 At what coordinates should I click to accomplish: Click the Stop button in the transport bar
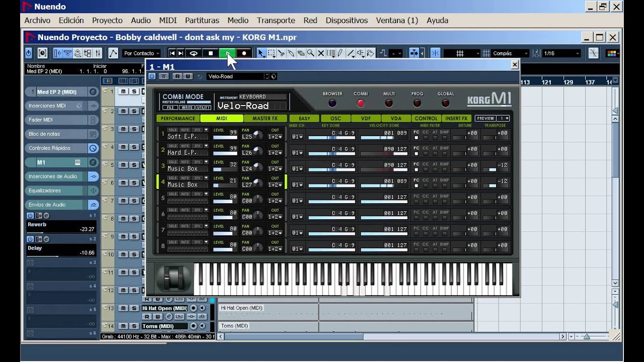211,53
